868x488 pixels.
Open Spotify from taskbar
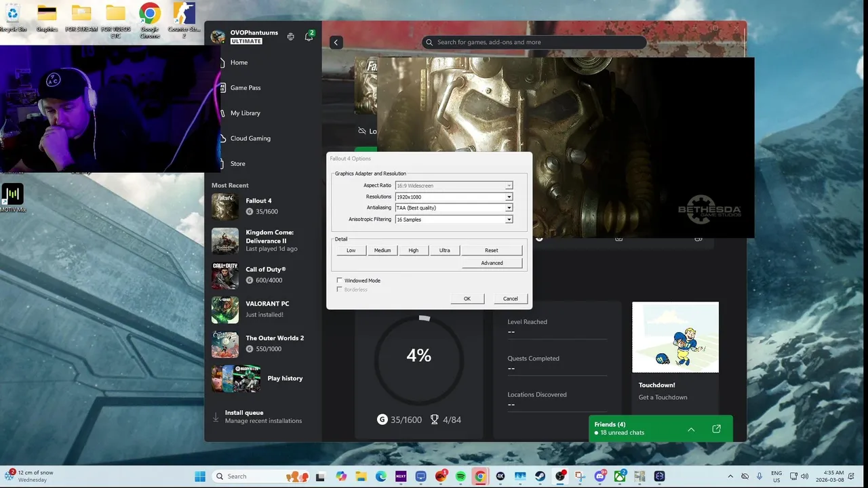click(460, 476)
